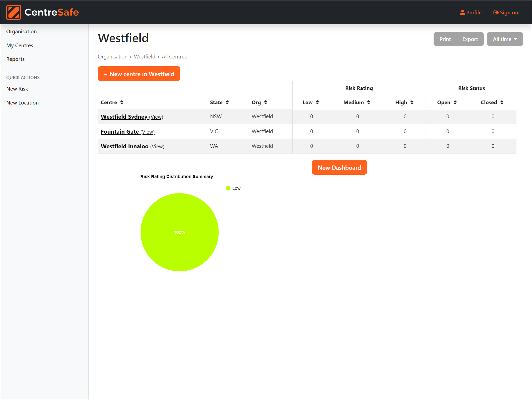
Task: Open the Fountain Gate centre link
Action: tap(127, 131)
